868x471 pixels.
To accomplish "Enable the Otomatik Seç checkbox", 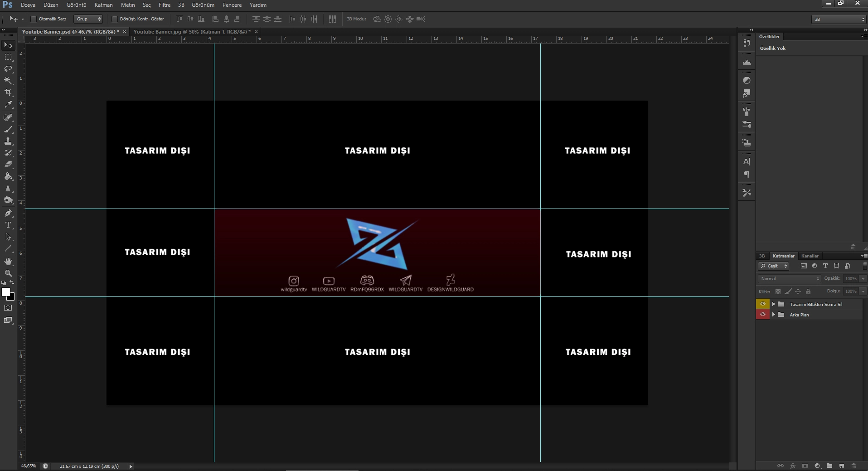I will point(34,19).
